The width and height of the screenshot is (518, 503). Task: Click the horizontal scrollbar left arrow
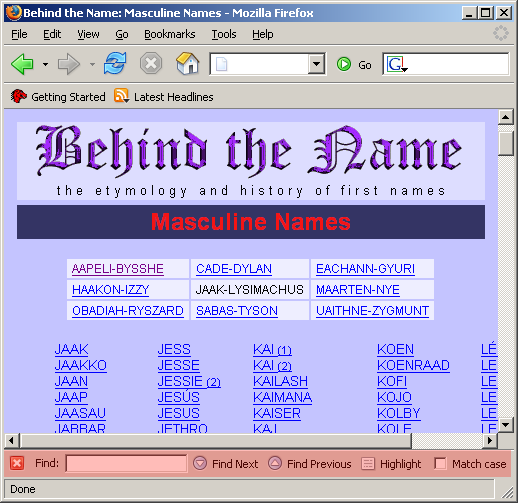(12, 440)
